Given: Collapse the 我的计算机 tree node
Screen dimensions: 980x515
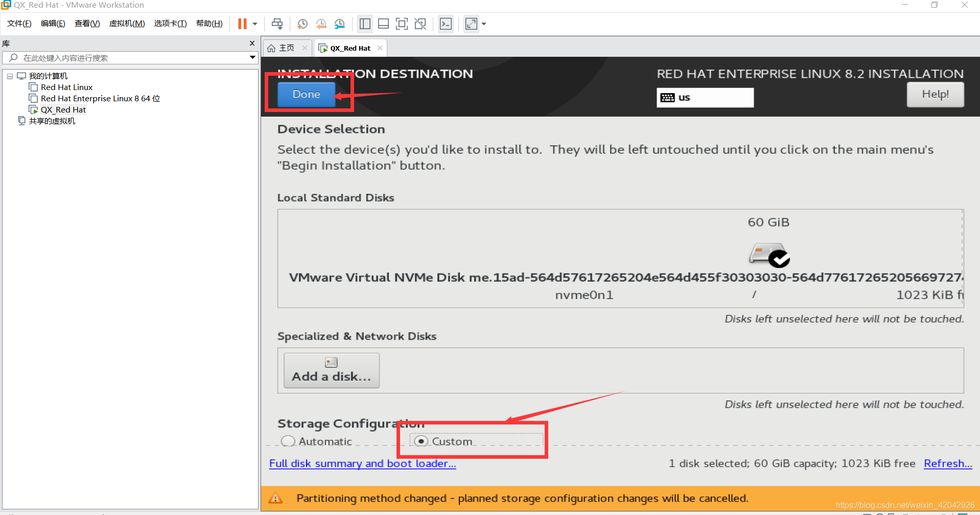Looking at the screenshot, I should click(10, 76).
